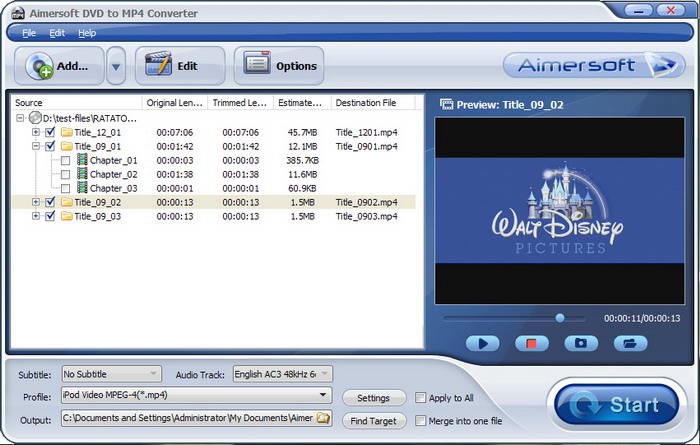The width and height of the screenshot is (700, 445).
Task: Click the Title_12_01 folder icon
Action: click(67, 132)
